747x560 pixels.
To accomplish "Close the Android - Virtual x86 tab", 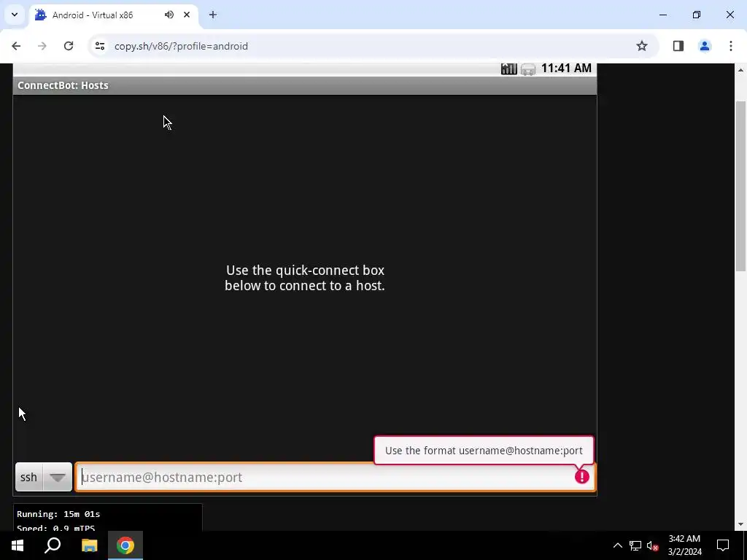I will coord(187,15).
